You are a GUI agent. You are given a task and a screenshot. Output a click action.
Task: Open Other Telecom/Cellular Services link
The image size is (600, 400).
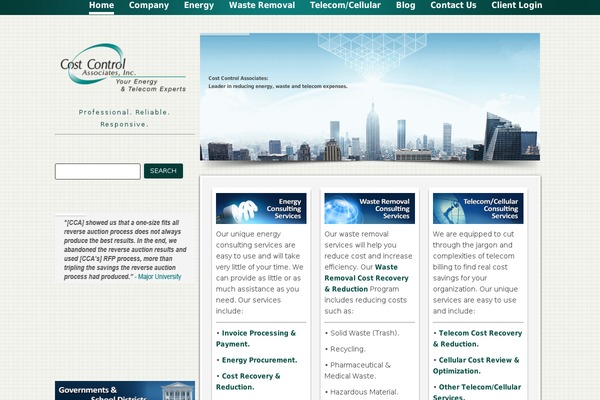point(477,392)
